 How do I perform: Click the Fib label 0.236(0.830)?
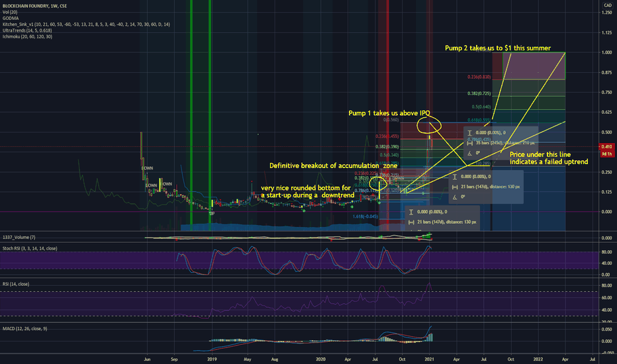click(479, 77)
